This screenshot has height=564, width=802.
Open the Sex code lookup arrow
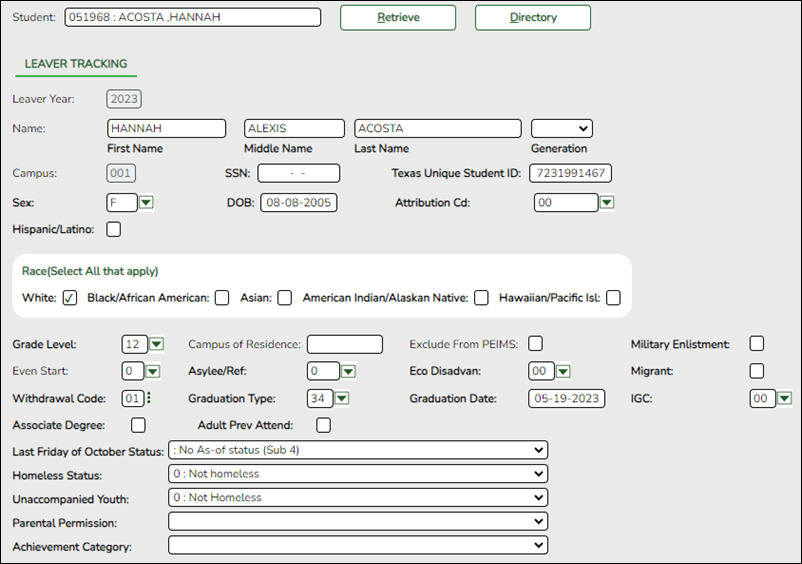(146, 202)
